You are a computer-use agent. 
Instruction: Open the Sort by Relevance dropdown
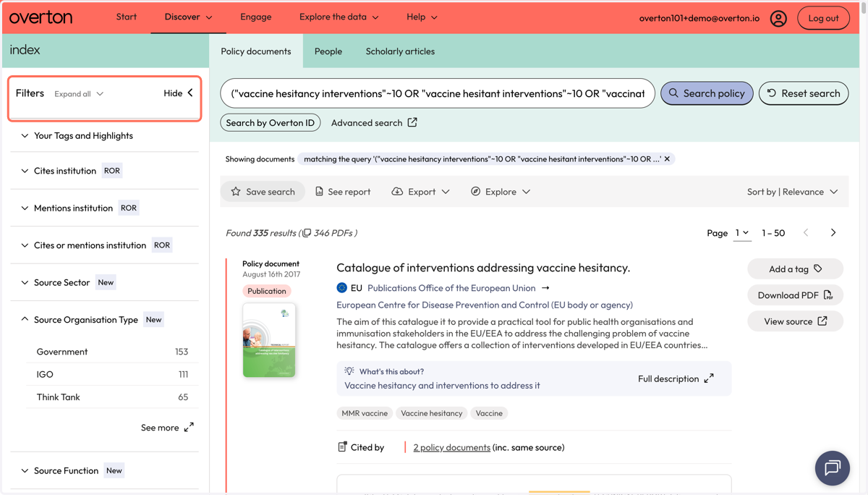pyautogui.click(x=792, y=192)
